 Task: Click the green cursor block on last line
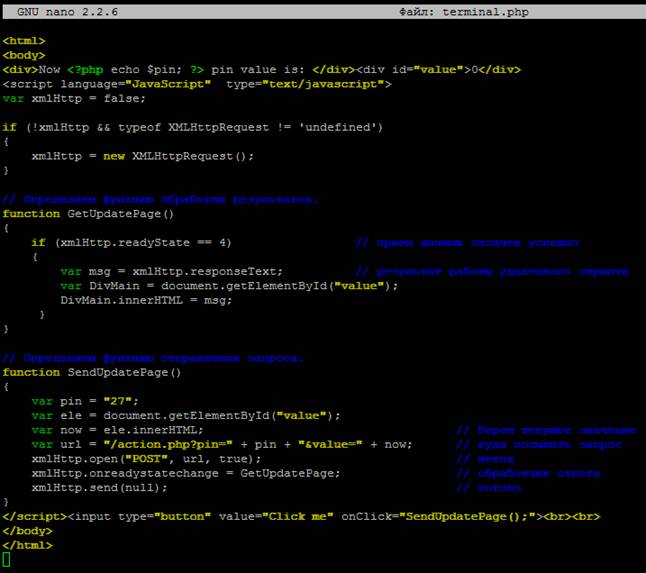(x=6, y=560)
